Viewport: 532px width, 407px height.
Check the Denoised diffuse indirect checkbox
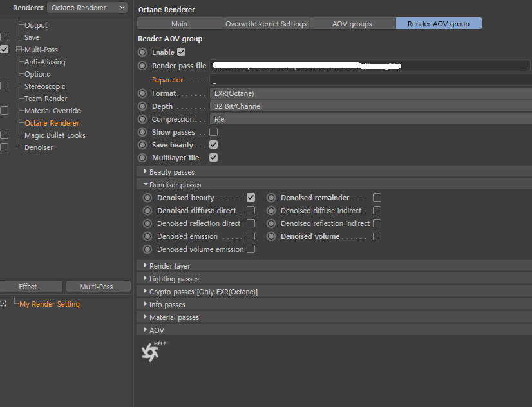pyautogui.click(x=377, y=211)
